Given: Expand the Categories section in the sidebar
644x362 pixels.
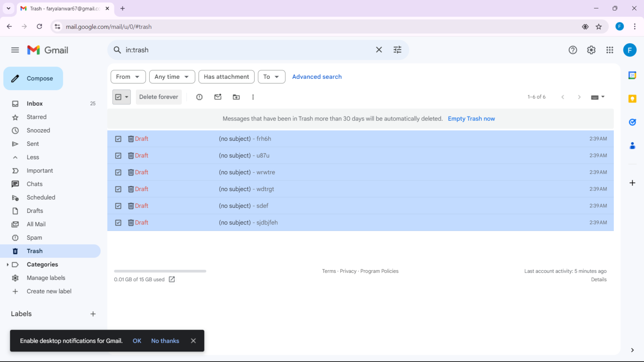Looking at the screenshot, I should (x=8, y=264).
